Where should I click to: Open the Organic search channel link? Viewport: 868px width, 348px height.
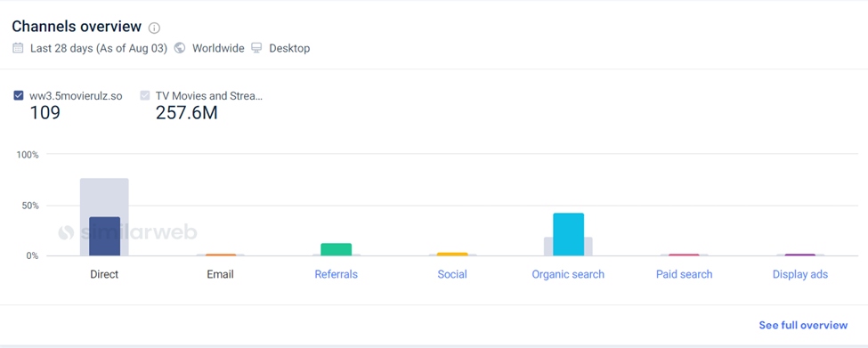pyautogui.click(x=568, y=274)
